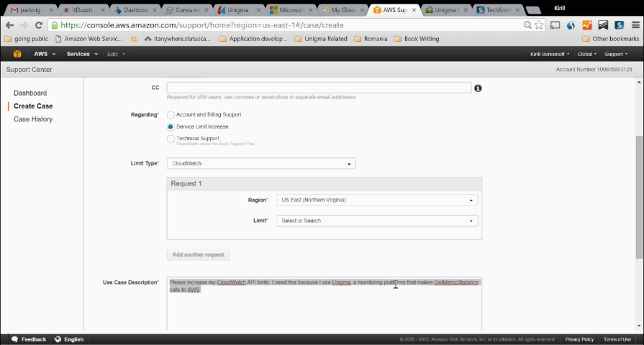Click the green padlock in address bar
The width and height of the screenshot is (644, 345).
point(54,25)
